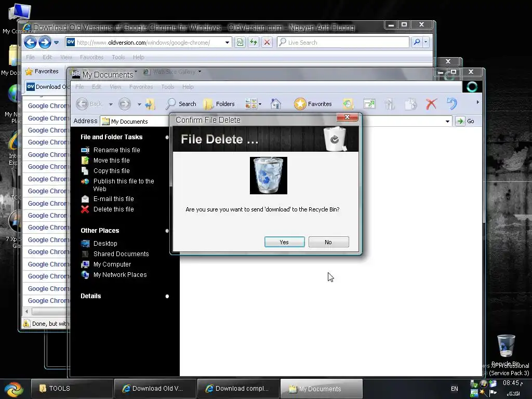Viewport: 532px width, 399px height.
Task: Open File menu in My Documents window
Action: point(79,87)
